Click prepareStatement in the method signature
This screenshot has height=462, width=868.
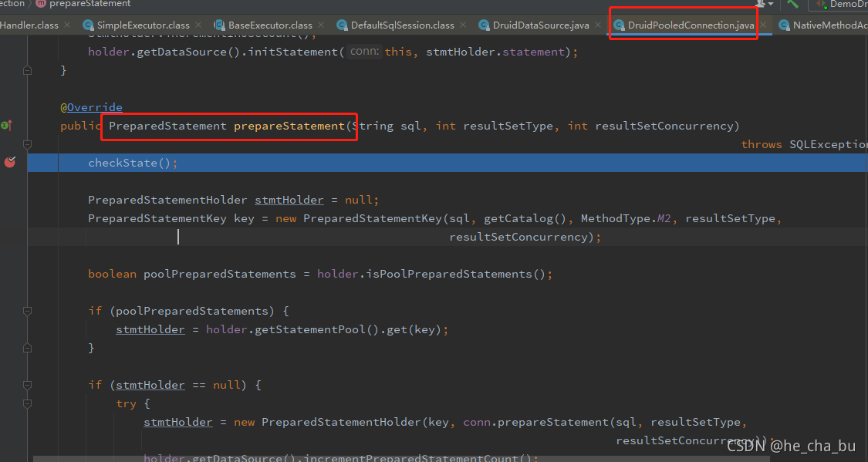(x=289, y=126)
